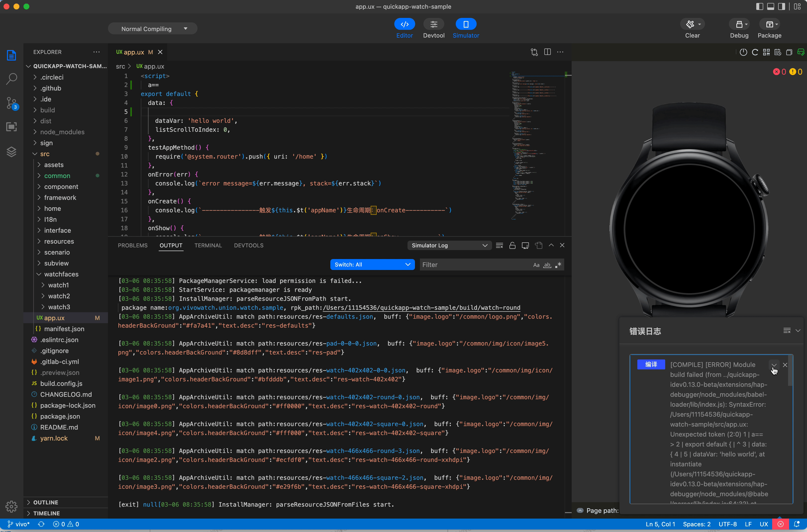Refresh the simulator
Image resolution: width=807 pixels, height=532 pixels.
click(x=755, y=52)
